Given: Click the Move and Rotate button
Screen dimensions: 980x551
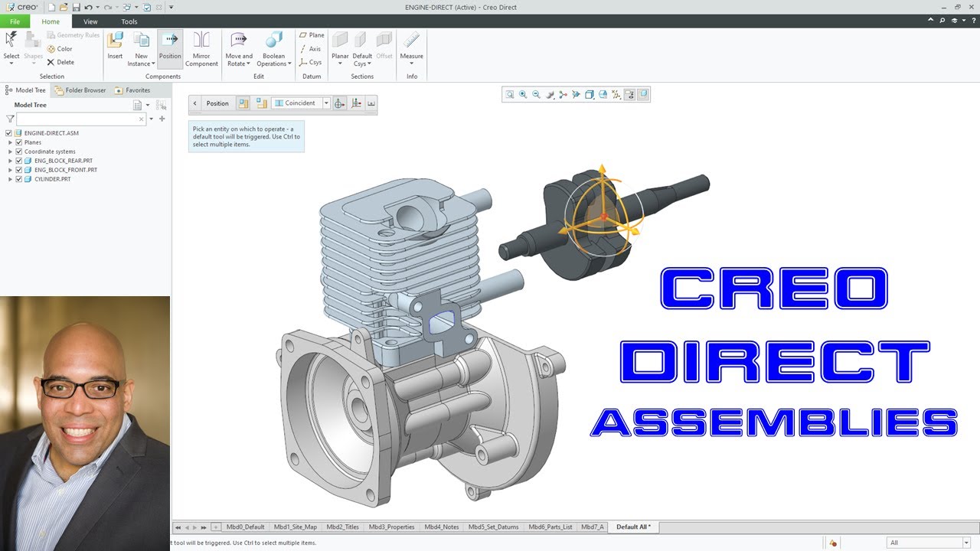Looking at the screenshot, I should [239, 49].
